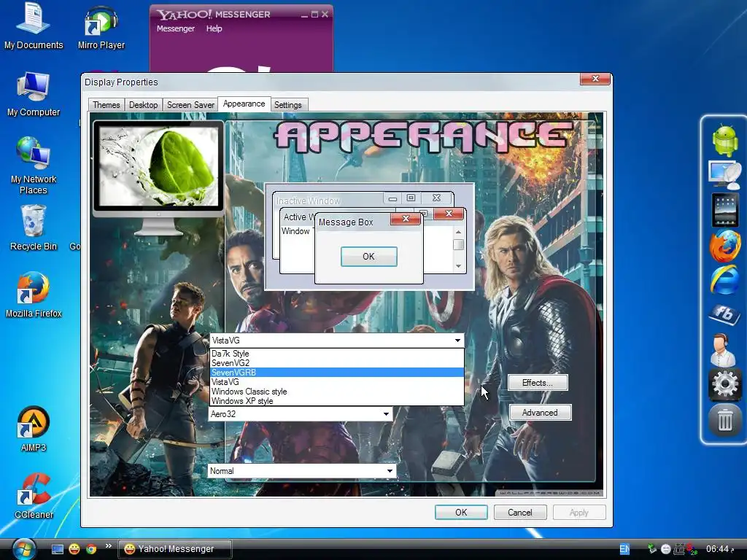This screenshot has height=560, width=747.
Task: Click the Cancel button
Action: point(519,513)
